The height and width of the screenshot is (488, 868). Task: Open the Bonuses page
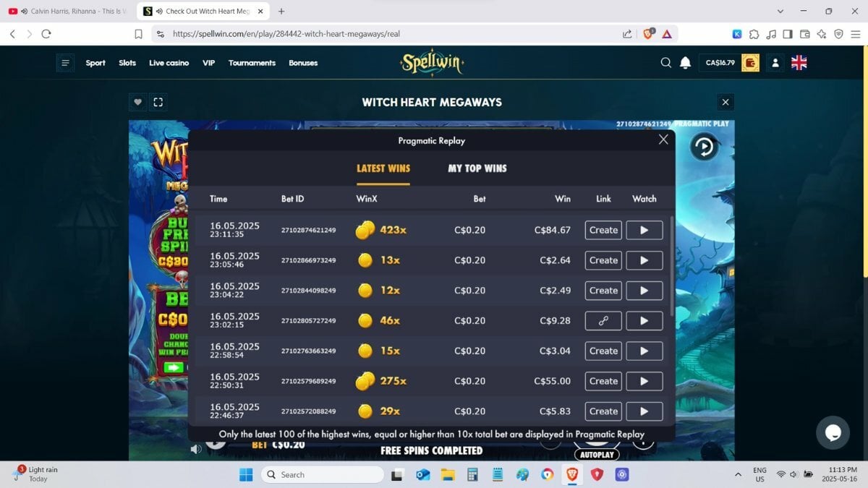pyautogui.click(x=303, y=63)
